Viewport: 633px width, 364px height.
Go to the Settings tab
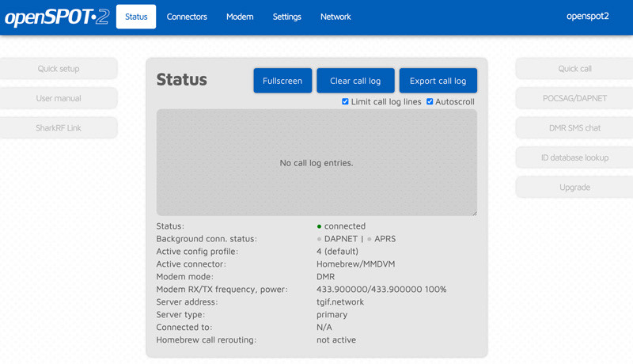286,17
